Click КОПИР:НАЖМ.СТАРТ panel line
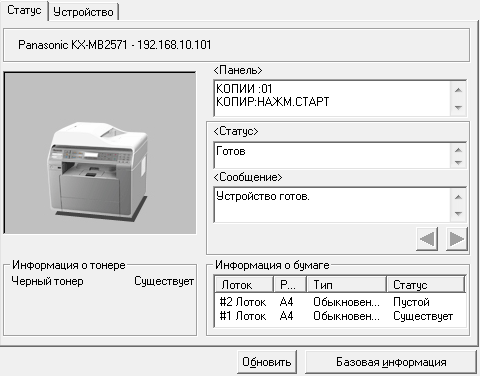 click(x=273, y=101)
